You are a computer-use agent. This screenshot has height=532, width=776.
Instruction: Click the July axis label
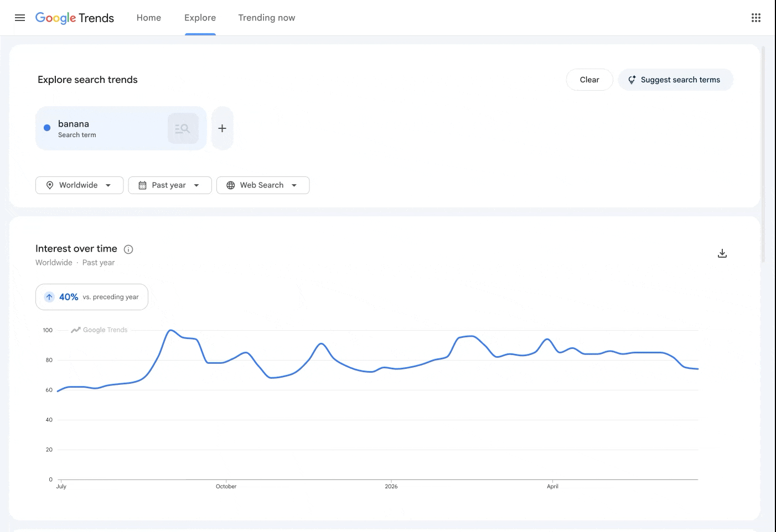coord(61,487)
